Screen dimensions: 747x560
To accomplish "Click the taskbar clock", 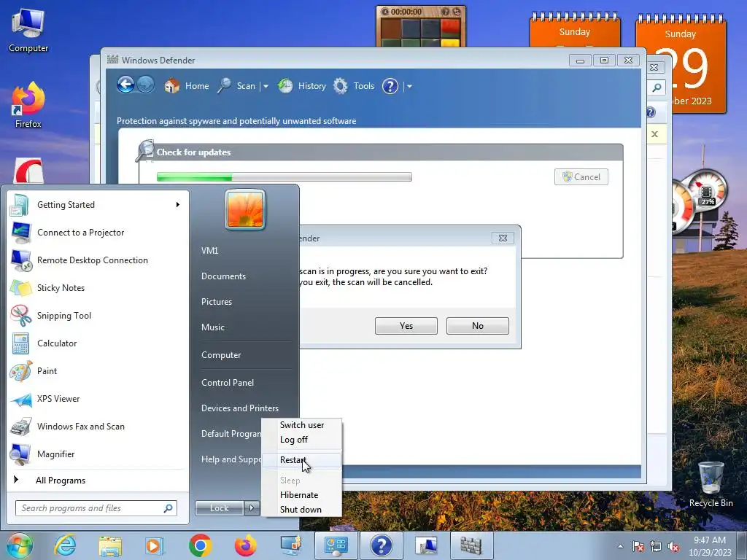I will (x=710, y=546).
